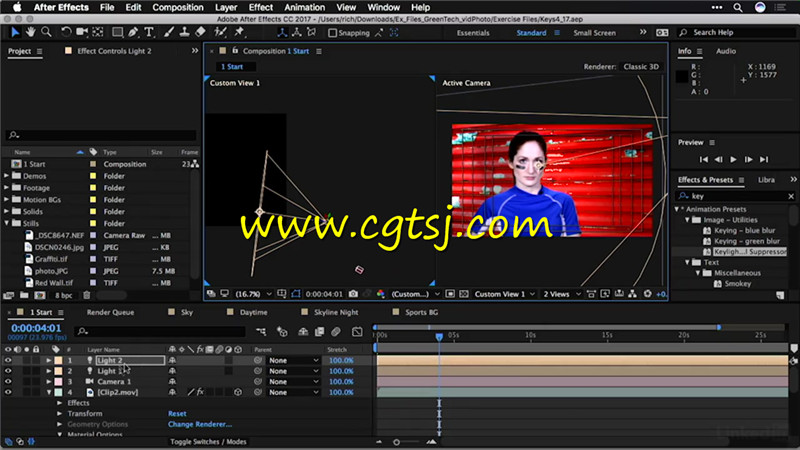Select the Zoom magnifier tool
Screen dimensions: 800x450
point(46,32)
